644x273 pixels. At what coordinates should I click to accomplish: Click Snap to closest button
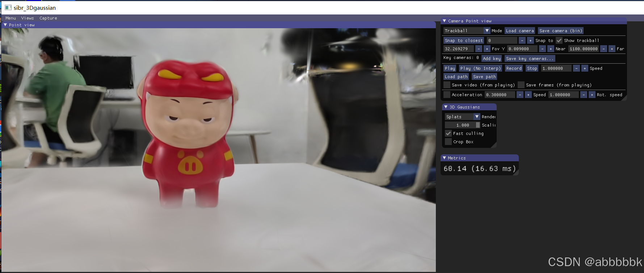point(464,40)
